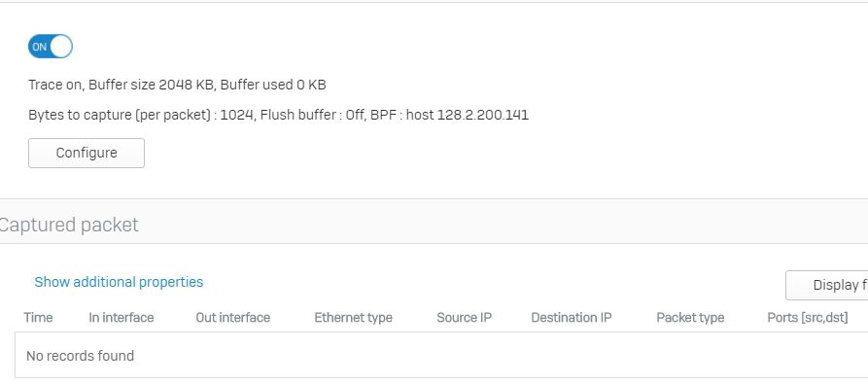This screenshot has height=384, width=868.
Task: Open the Configure capture settings button
Action: (x=87, y=153)
